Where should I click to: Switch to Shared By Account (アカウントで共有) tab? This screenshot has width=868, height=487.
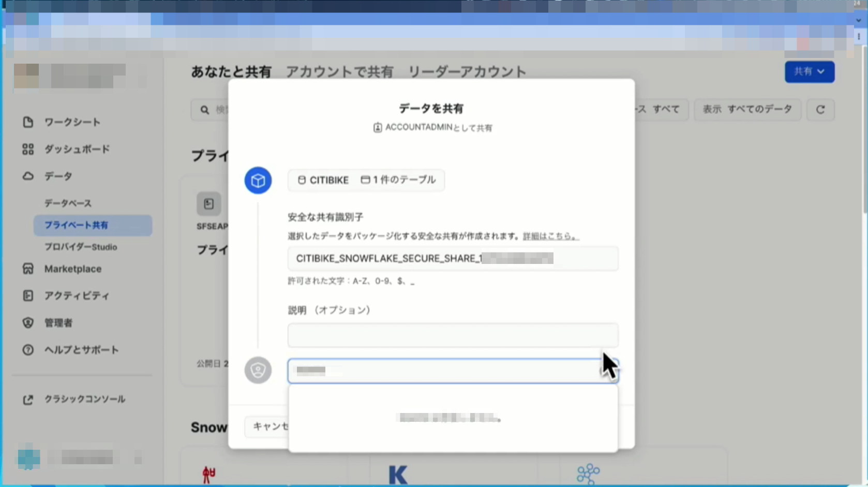340,71
